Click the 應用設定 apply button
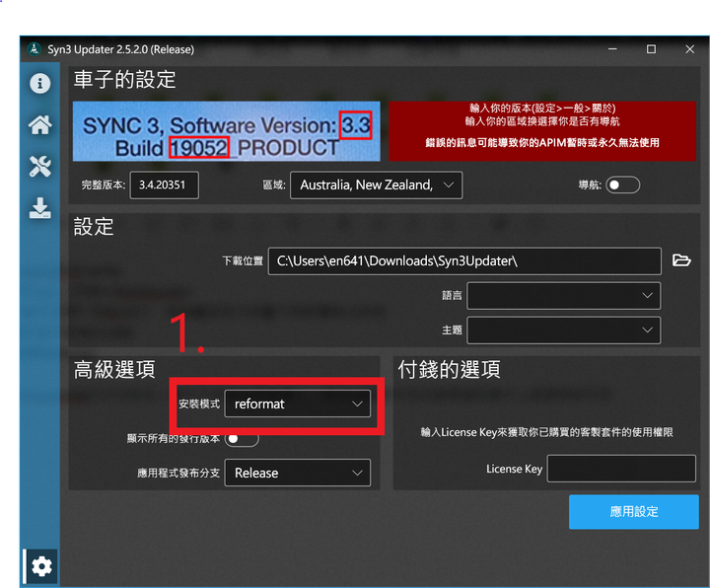Screen dimensions: 710x588 click(633, 512)
